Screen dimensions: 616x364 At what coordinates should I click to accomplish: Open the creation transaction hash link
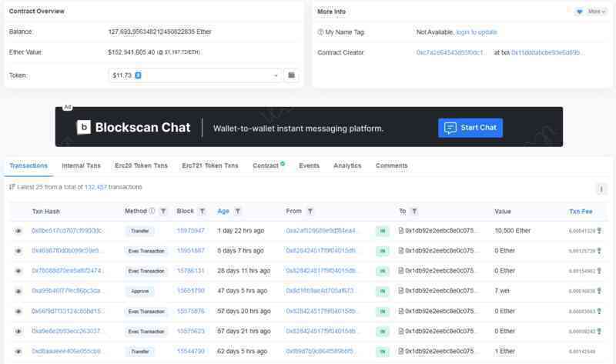coord(547,52)
